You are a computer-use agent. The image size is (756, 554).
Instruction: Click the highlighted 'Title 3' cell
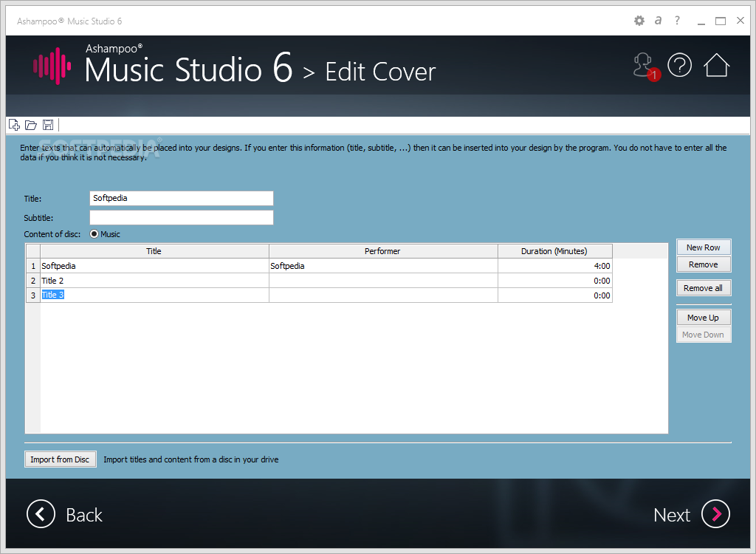click(x=154, y=295)
